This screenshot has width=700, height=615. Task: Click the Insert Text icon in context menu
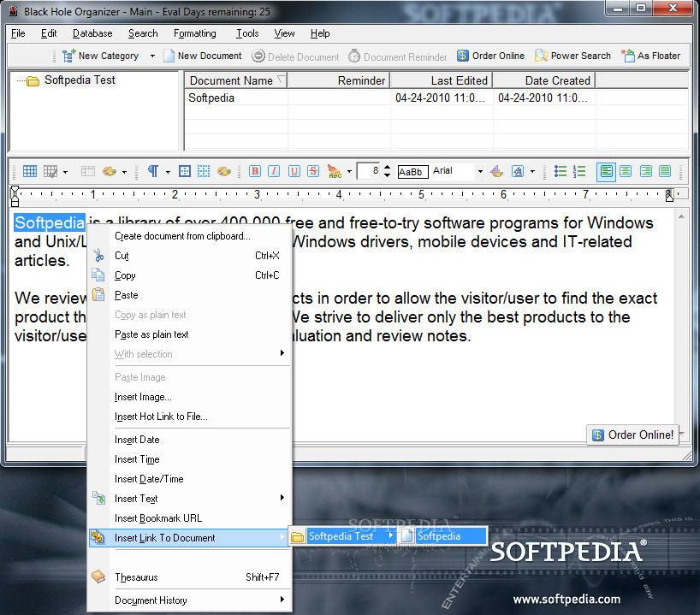(x=98, y=498)
